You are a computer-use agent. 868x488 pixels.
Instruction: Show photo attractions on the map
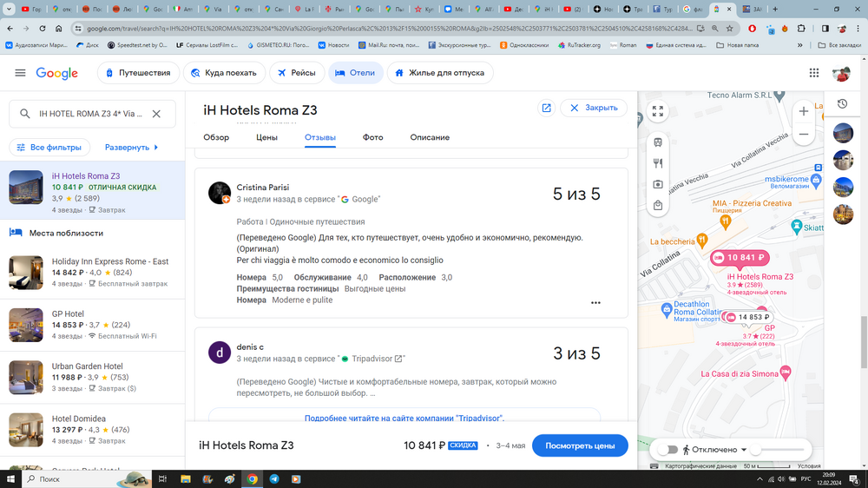click(658, 184)
